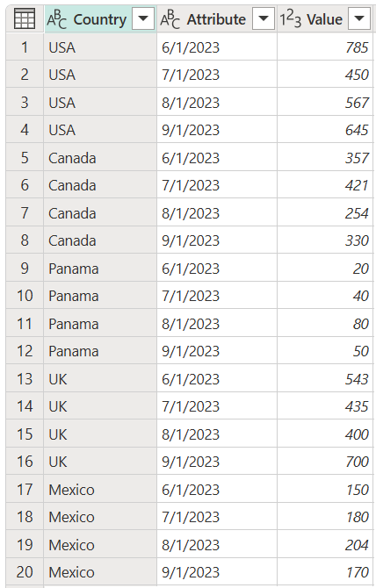Image resolution: width=376 pixels, height=588 pixels.
Task: Click the ABC type icon for Attribute column
Action: tap(170, 19)
